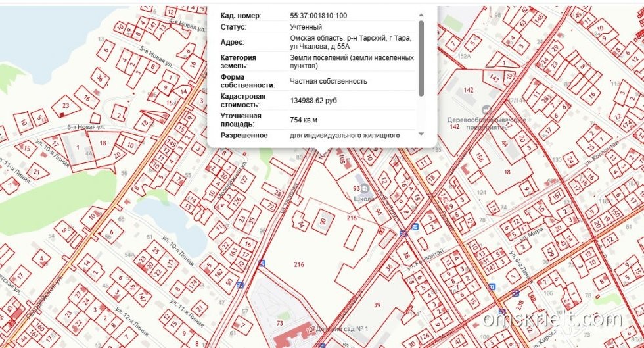This screenshot has width=644, height=348.
Task: Click the Уточненная площадь value 754 кв.м
Action: coord(304,120)
